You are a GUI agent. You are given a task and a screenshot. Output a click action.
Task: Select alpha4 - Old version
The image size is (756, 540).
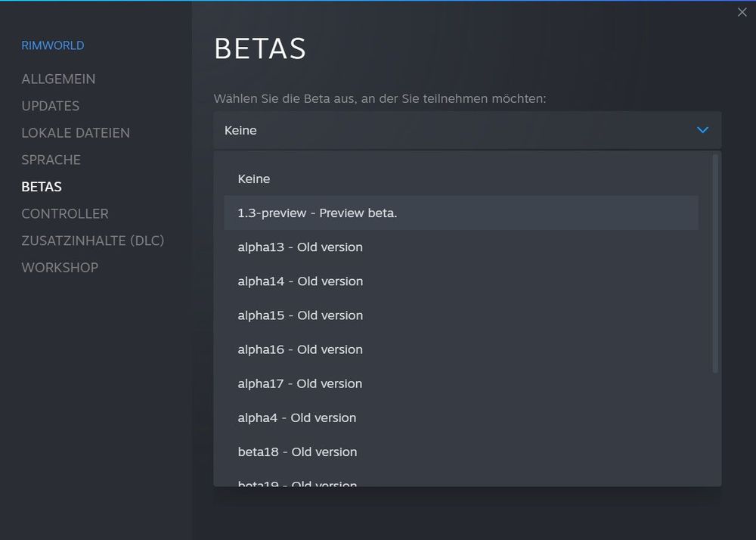pyautogui.click(x=461, y=418)
